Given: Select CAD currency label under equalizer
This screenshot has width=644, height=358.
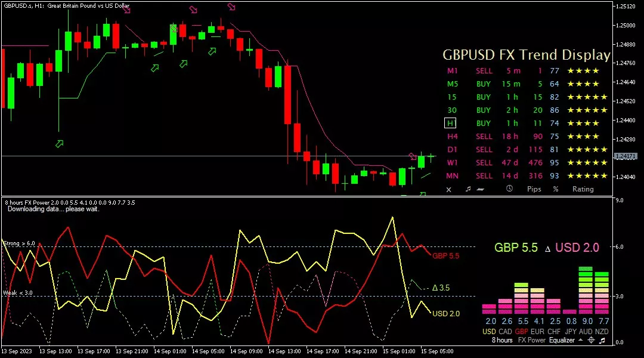Looking at the screenshot, I should [505, 331].
